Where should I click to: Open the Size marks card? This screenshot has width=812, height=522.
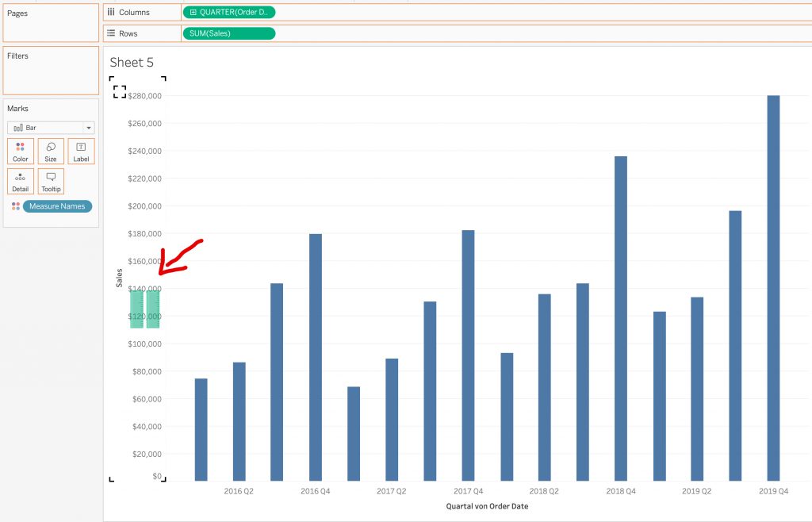click(x=51, y=152)
